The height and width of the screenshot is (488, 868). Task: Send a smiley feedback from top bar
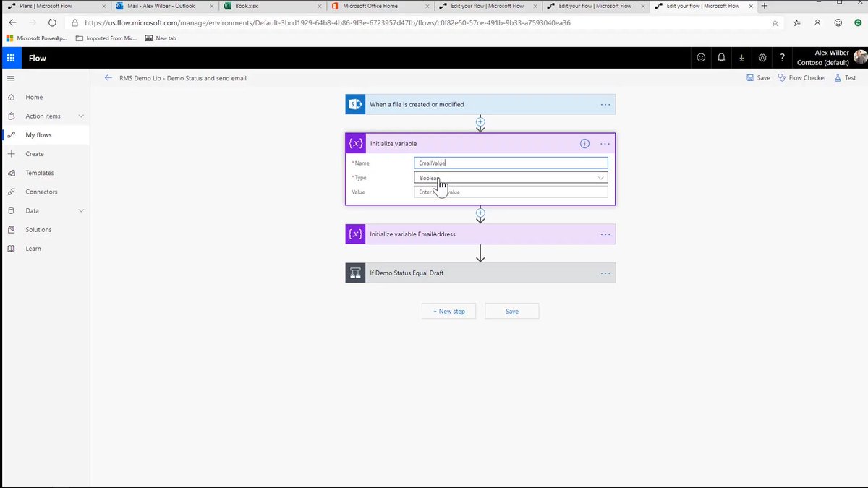[701, 57]
